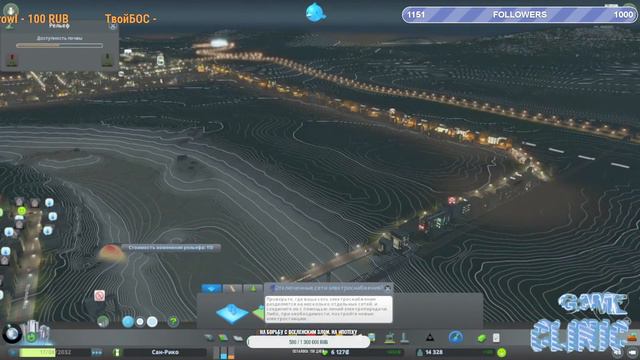Click the zoning demand bars indicator

[x=224, y=353]
